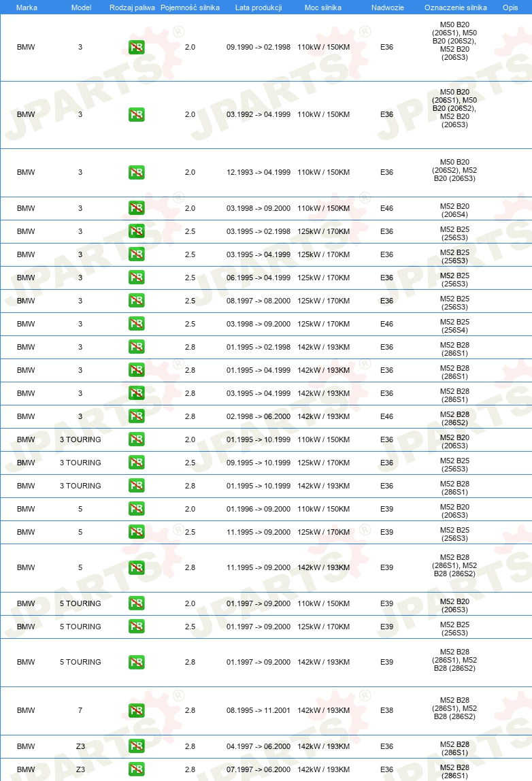Click Z3 in row 07.1997 -> 06.2000
Image resolution: width=532 pixels, height=781 pixels.
click(x=80, y=769)
